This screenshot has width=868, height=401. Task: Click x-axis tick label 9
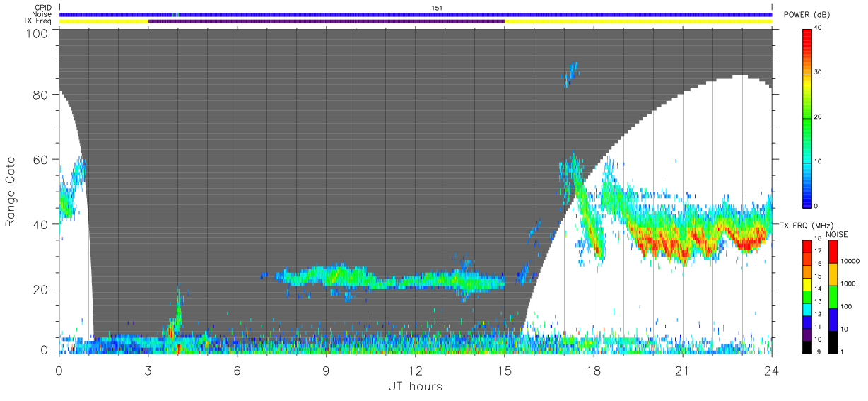pyautogui.click(x=327, y=370)
